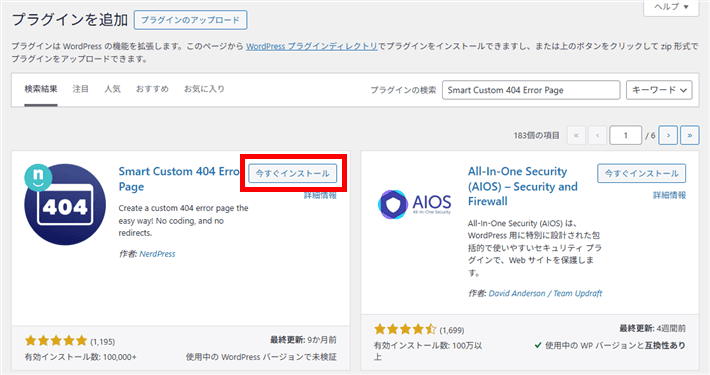Select the 検索結果 tab
Image resolution: width=710 pixels, height=375 pixels.
[x=41, y=89]
